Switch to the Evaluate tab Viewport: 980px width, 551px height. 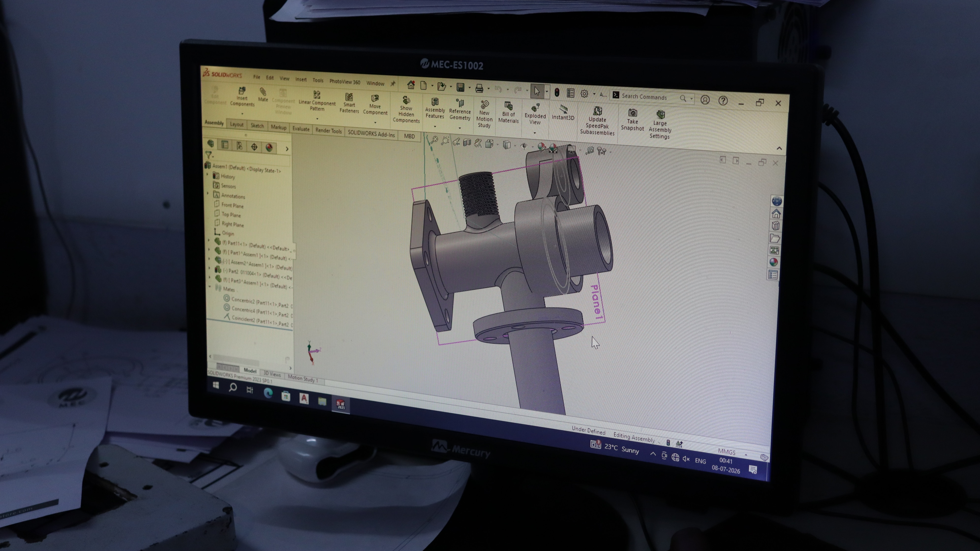tap(301, 129)
